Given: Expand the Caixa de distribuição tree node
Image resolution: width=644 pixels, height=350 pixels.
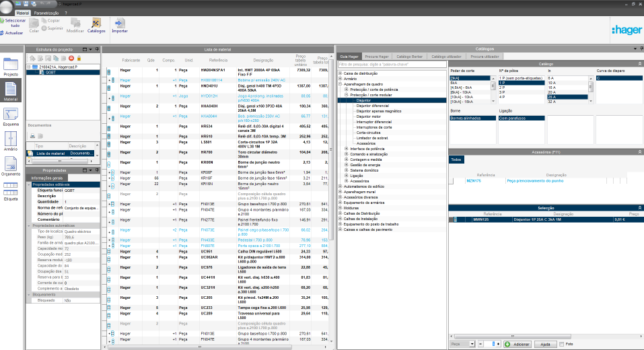Looking at the screenshot, I should (340, 73).
